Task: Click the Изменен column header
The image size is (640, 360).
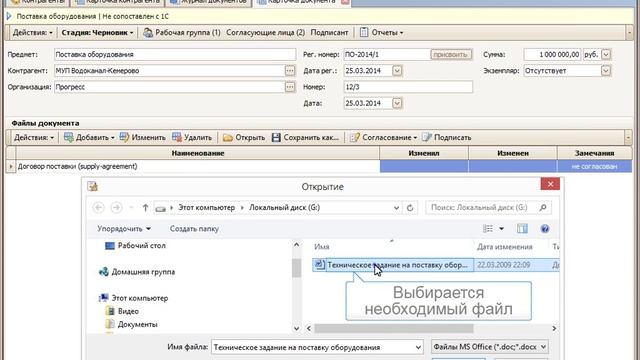Action: [x=513, y=153]
